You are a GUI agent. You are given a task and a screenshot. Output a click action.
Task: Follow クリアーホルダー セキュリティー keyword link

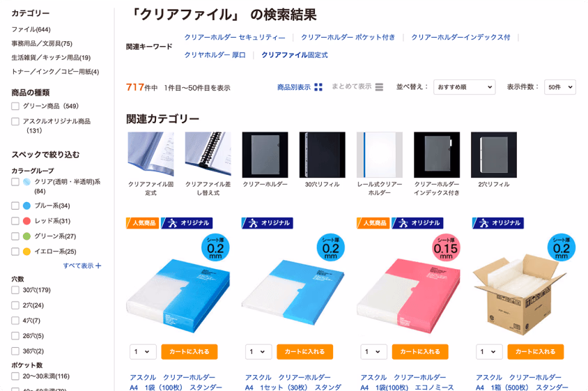click(x=235, y=37)
